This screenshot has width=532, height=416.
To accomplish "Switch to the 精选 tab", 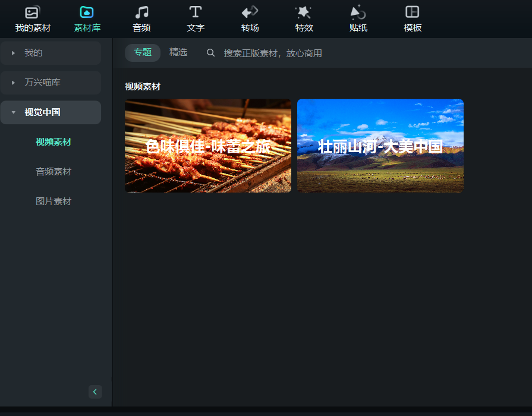I will pos(178,52).
